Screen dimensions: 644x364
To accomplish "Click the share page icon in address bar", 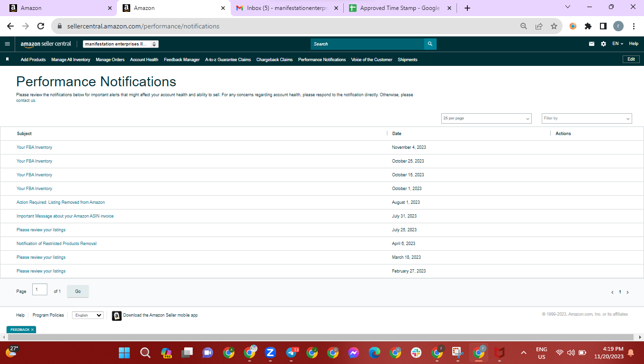I will click(x=539, y=27).
